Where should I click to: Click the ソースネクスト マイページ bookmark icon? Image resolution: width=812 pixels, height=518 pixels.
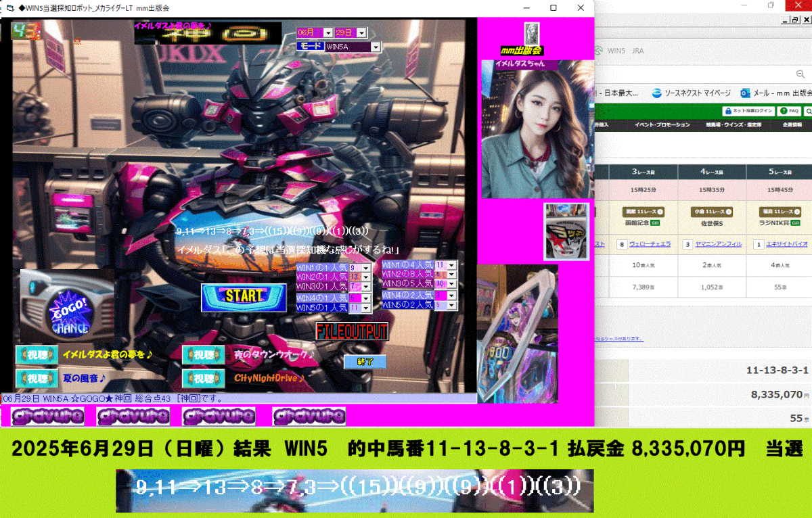(657, 93)
